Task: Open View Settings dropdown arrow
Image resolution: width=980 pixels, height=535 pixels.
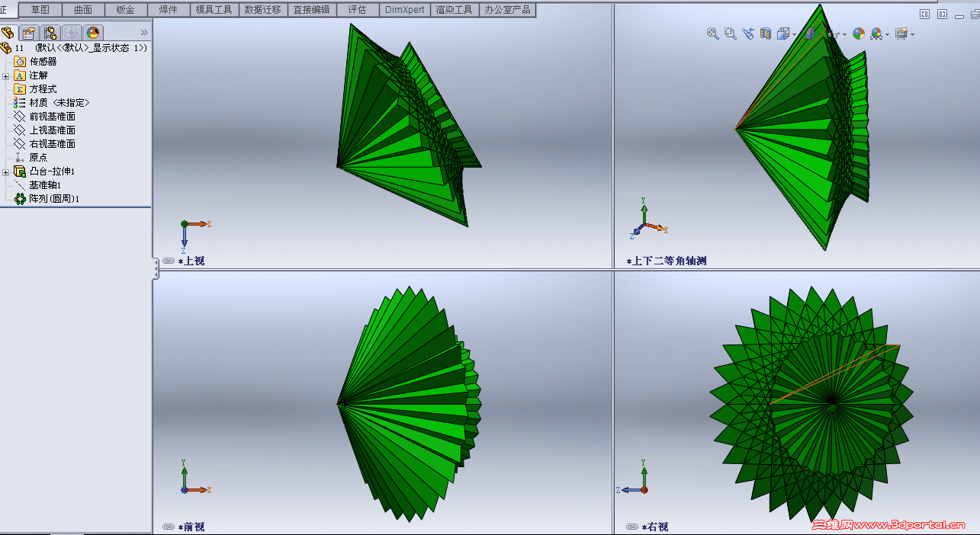Action: 913,34
